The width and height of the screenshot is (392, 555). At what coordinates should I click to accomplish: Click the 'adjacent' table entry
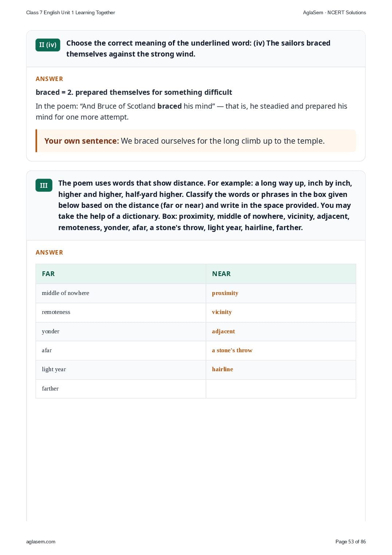pos(223,331)
